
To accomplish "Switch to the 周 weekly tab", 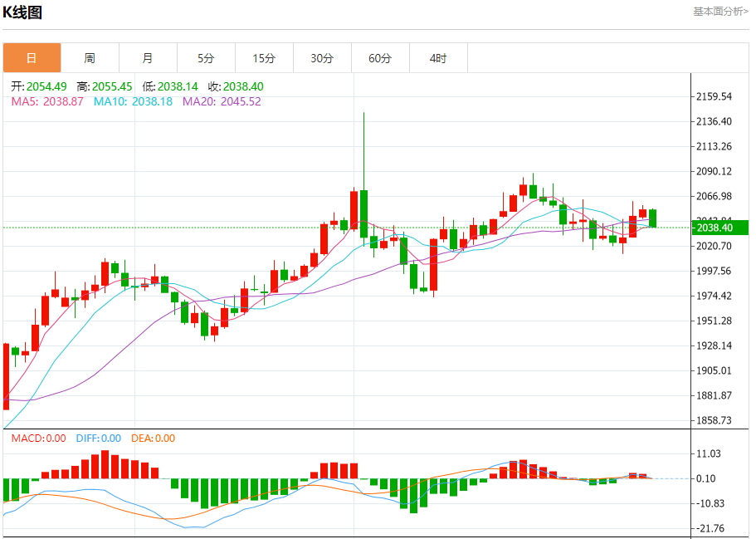I will pyautogui.click(x=90, y=58).
